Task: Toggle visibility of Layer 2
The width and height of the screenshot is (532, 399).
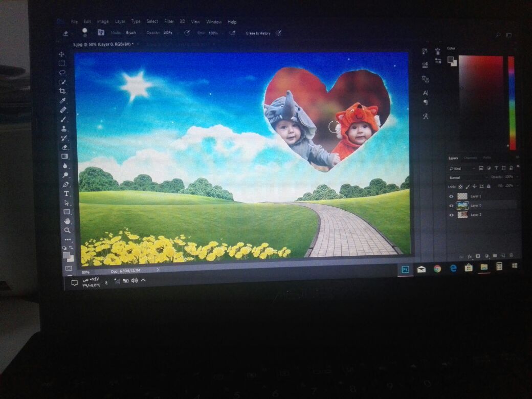Action: click(451, 215)
